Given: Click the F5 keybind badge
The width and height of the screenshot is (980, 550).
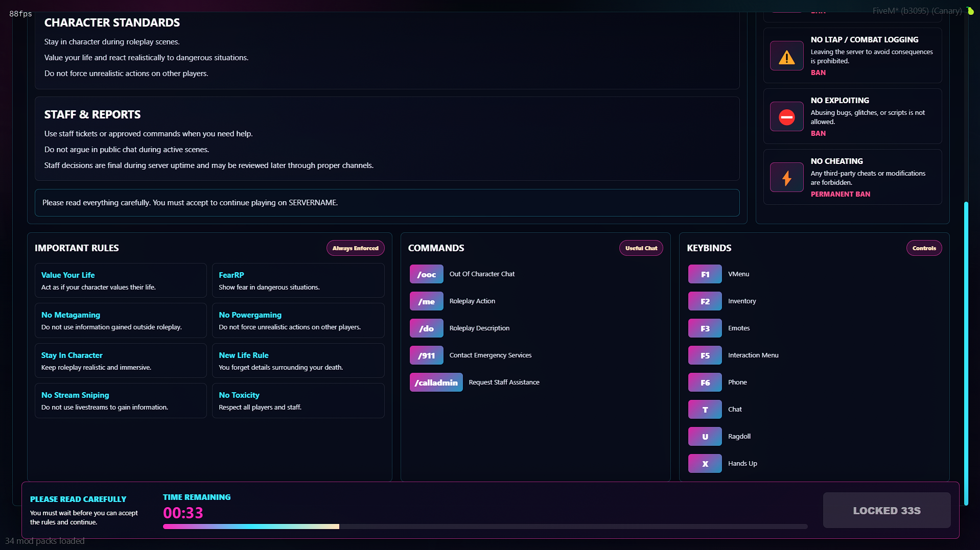Looking at the screenshot, I should coord(705,355).
